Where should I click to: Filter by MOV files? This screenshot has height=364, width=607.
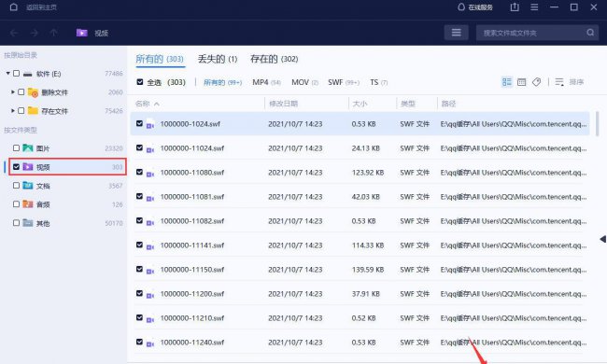[304, 82]
